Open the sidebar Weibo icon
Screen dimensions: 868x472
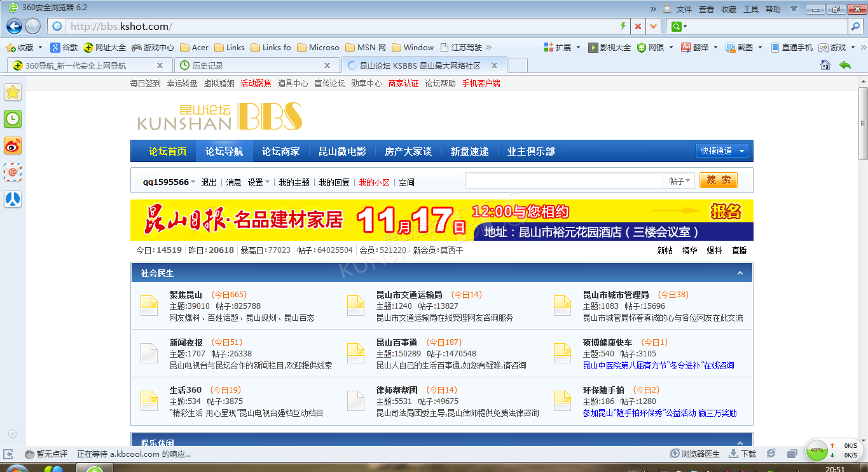click(x=13, y=145)
